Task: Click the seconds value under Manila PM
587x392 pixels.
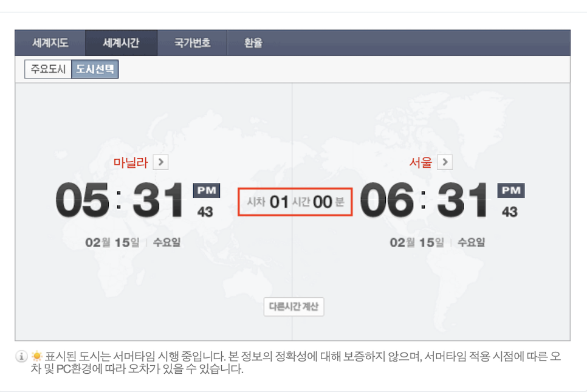Action: pos(205,212)
